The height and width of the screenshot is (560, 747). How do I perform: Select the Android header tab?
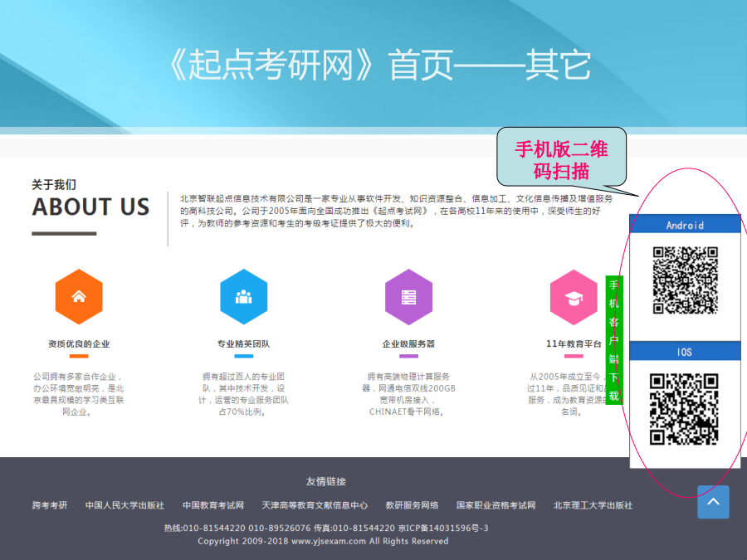click(x=685, y=224)
